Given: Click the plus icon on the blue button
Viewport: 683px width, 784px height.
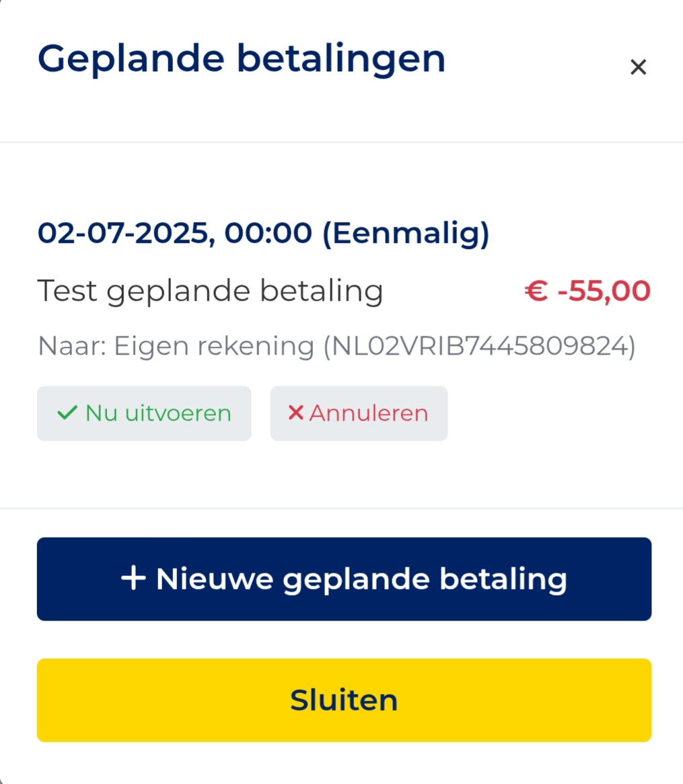Looking at the screenshot, I should pyautogui.click(x=133, y=579).
